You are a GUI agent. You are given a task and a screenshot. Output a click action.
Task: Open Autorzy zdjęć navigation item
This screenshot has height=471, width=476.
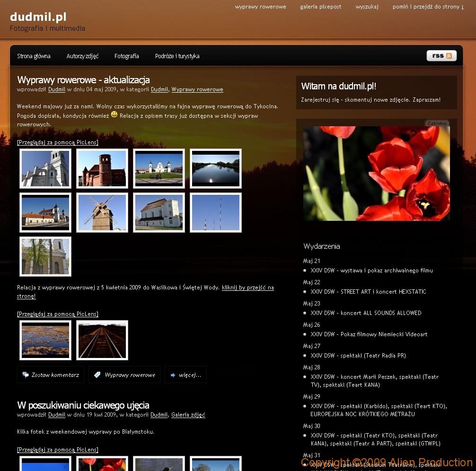(x=82, y=56)
